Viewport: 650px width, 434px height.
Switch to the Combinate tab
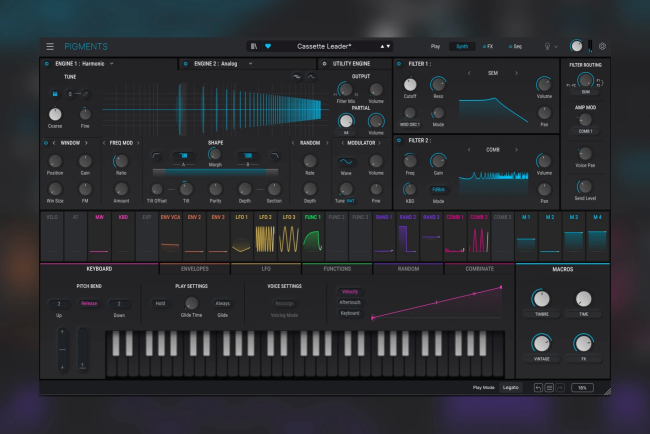pos(480,269)
